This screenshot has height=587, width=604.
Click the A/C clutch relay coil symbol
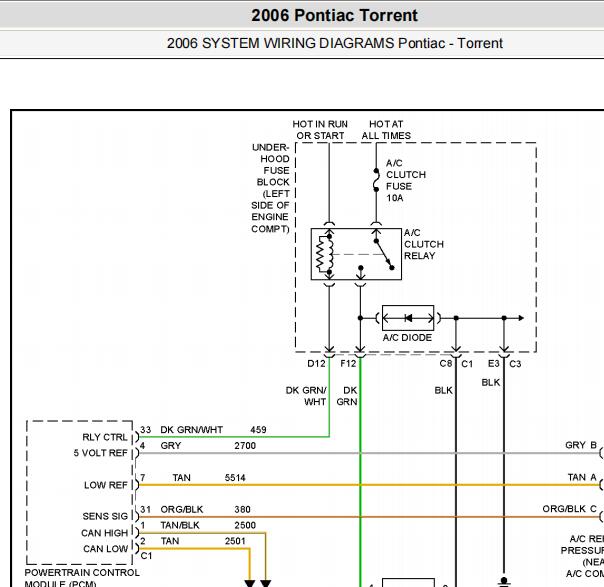pyautogui.click(x=325, y=255)
